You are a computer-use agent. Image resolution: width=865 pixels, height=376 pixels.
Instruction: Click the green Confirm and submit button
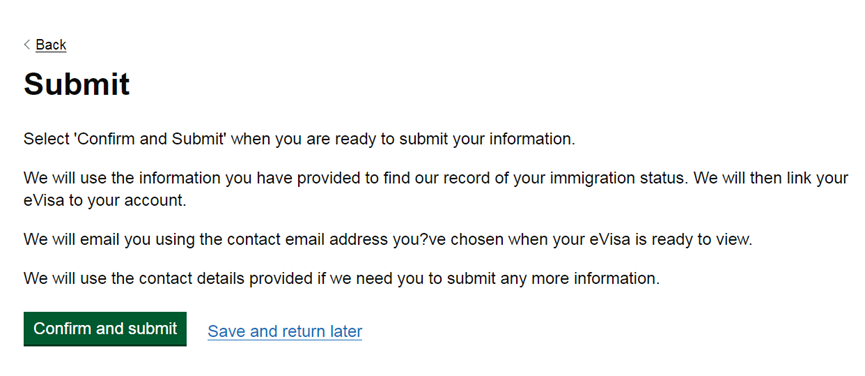point(105,329)
